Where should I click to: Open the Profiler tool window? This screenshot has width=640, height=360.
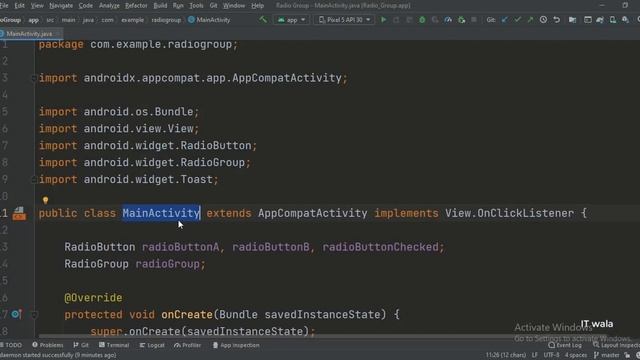pyautogui.click(x=188, y=345)
